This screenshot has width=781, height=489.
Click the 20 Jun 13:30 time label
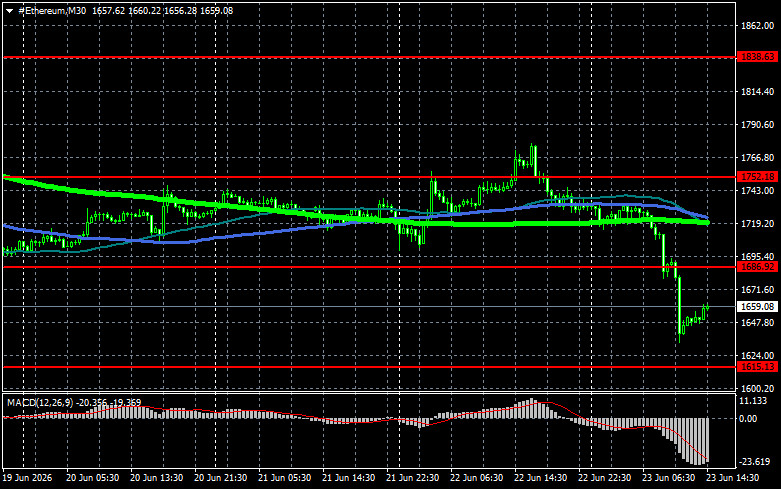[x=156, y=478]
